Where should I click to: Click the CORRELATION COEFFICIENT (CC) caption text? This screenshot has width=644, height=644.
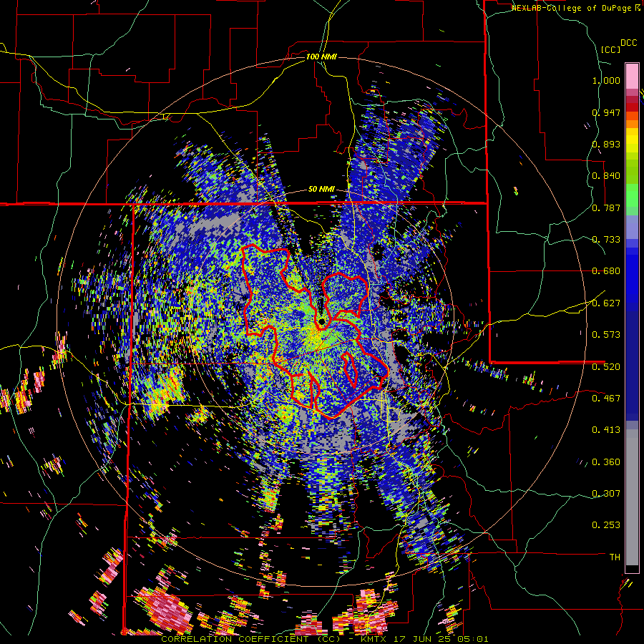[x=251, y=639]
